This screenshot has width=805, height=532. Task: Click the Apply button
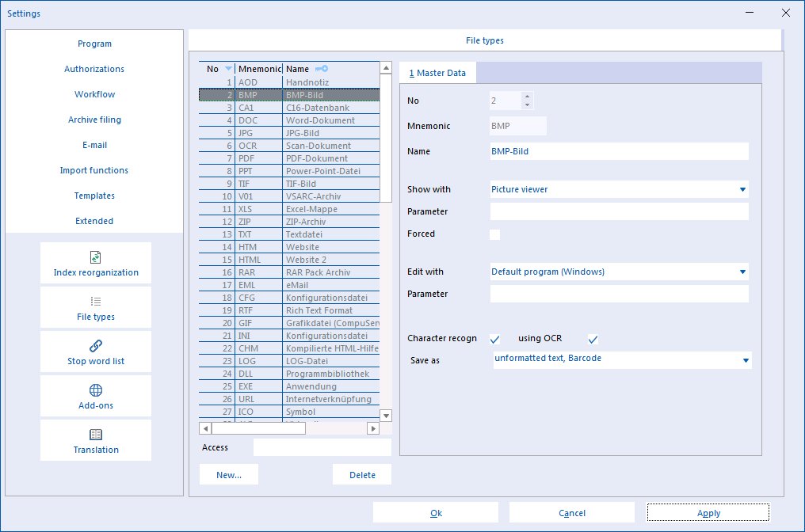[x=708, y=512]
